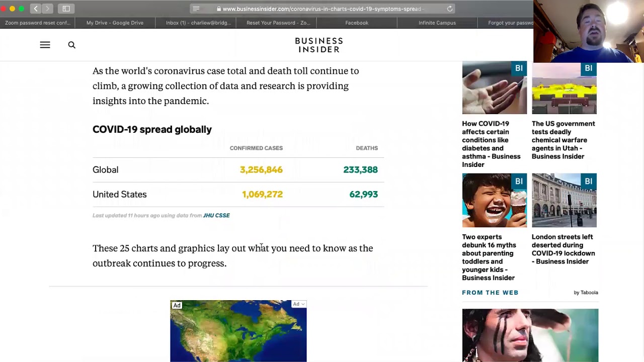Toggle Safari's sidebar button
This screenshot has width=644, height=362.
pos(66,9)
